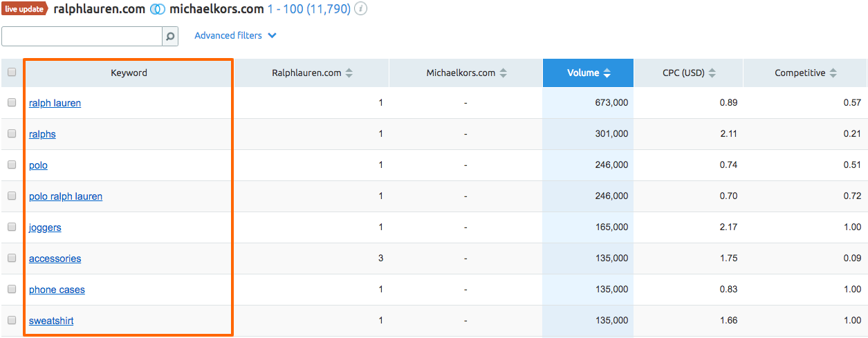Select the 2.17 CPC value
The width and height of the screenshot is (868, 338).
728,227
